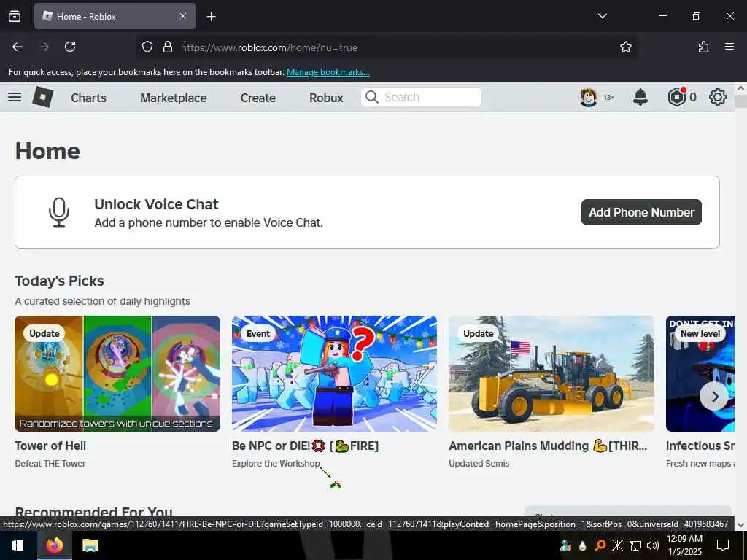Click the page vertical scrollbar up arrow
Viewport: 747px width, 560px height.
pos(740,88)
